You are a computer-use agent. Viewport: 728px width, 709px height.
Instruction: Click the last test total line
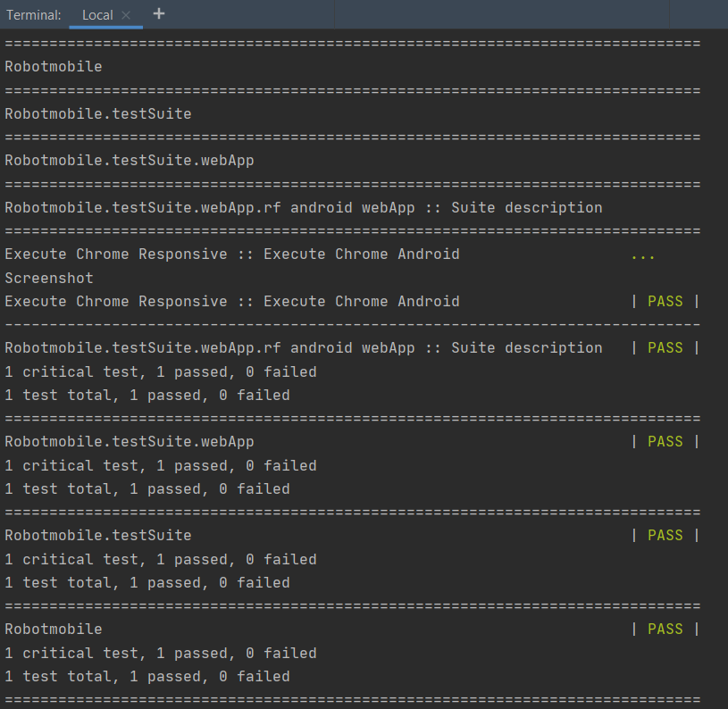click(147, 677)
